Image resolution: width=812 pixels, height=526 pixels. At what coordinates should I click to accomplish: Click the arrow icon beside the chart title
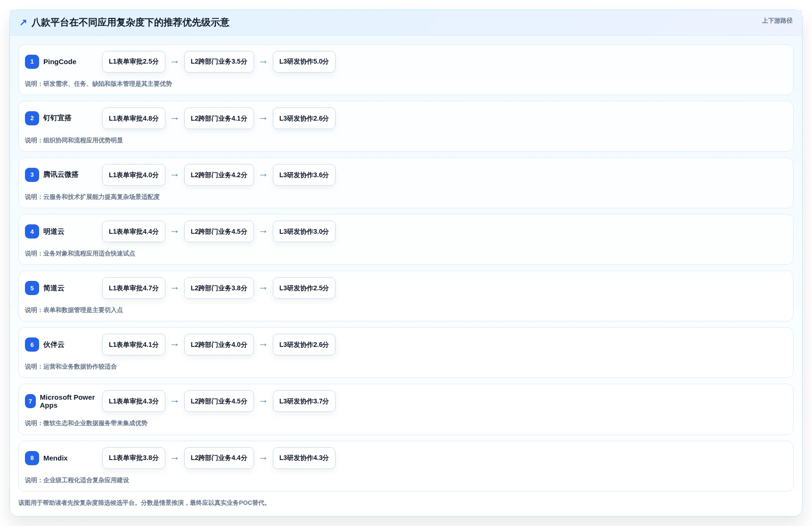(x=23, y=23)
